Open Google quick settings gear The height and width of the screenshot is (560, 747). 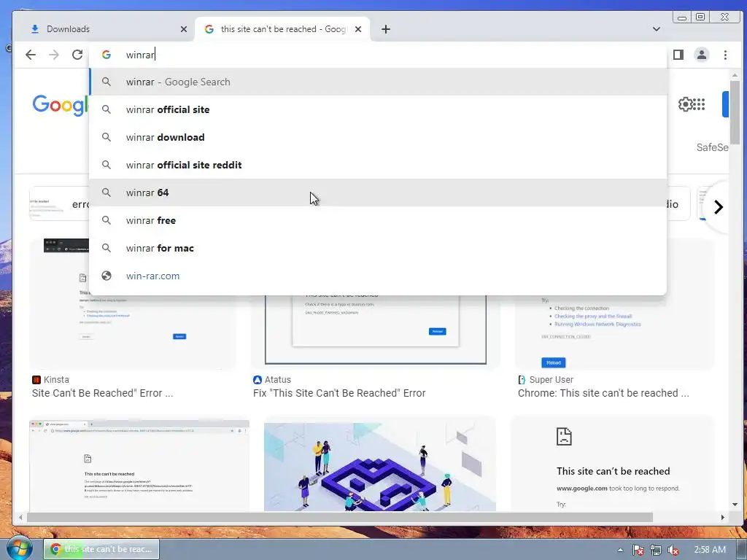point(685,104)
